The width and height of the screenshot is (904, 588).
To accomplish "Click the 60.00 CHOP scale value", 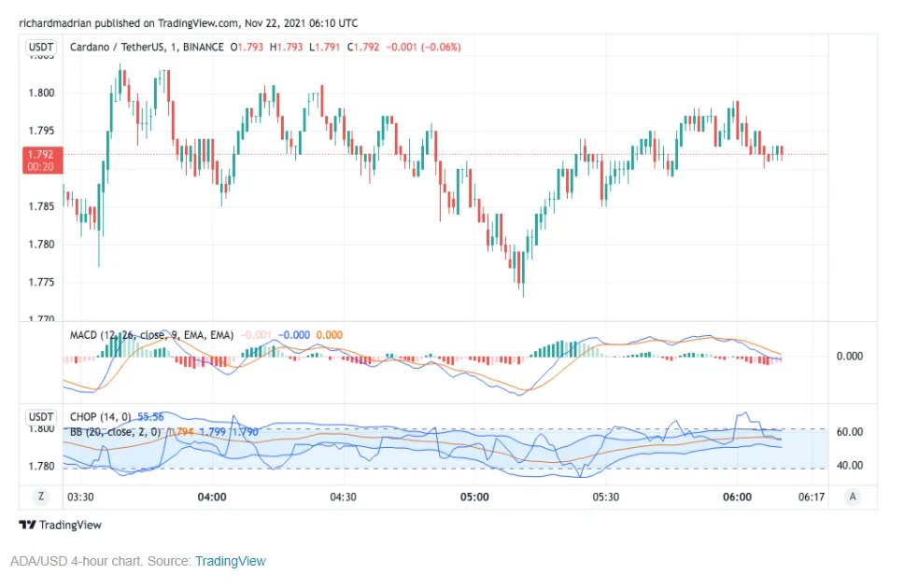I will [x=850, y=432].
